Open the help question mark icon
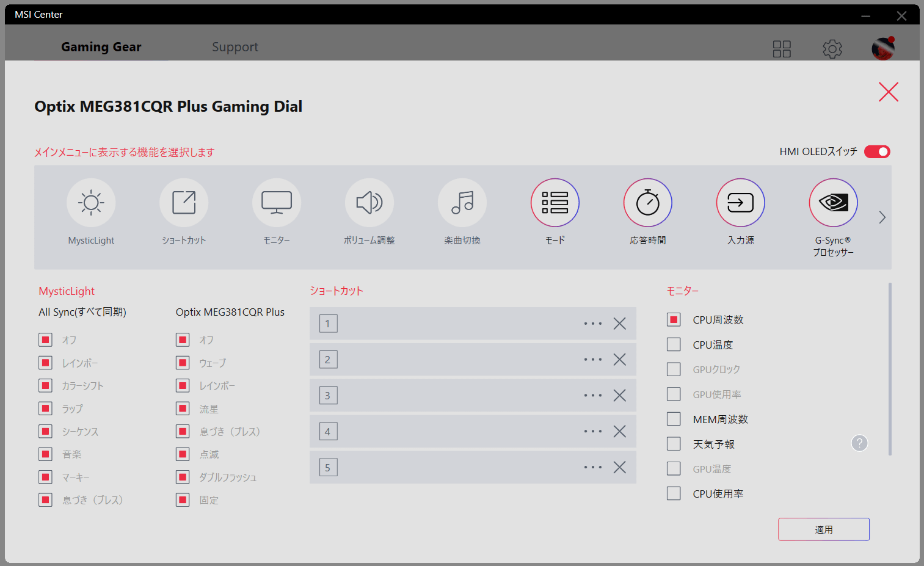This screenshot has width=924, height=566. tap(859, 443)
